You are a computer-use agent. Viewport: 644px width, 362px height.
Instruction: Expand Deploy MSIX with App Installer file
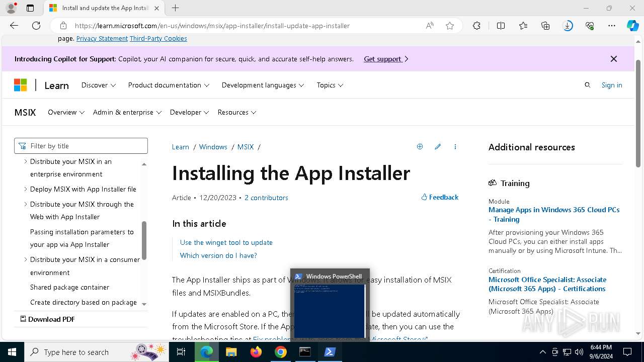(26, 189)
